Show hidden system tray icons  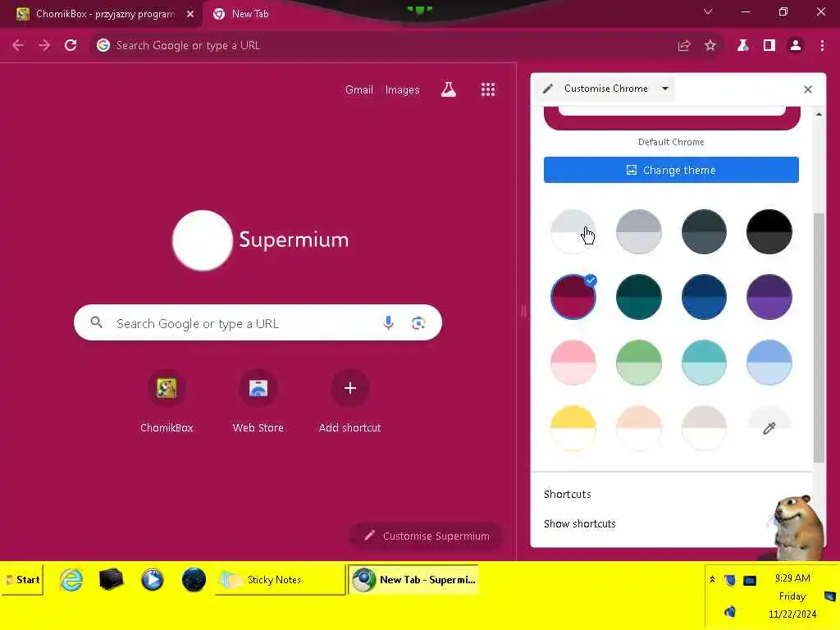tap(712, 579)
